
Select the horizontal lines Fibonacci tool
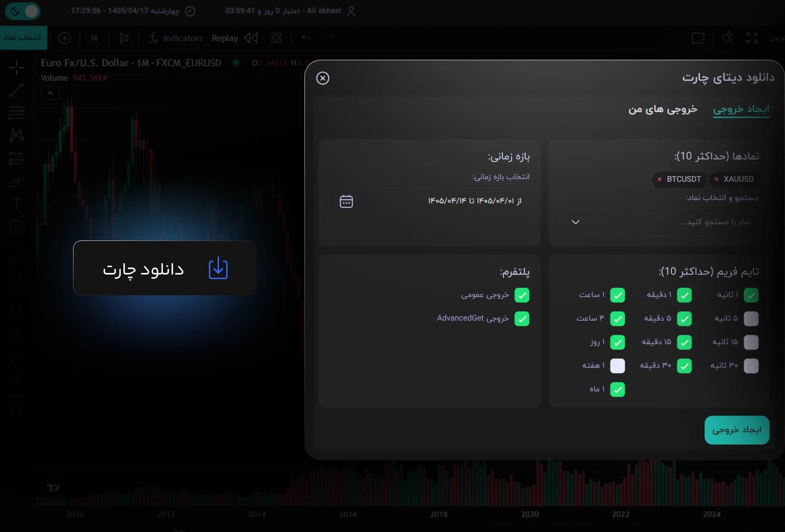(17, 113)
